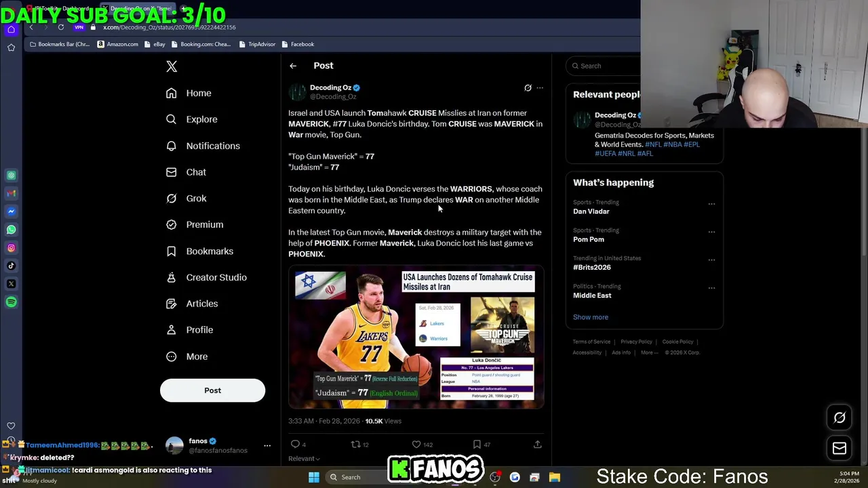Screen dimensions: 868x488
Task: Open the Terms of Service link
Action: (x=591, y=342)
